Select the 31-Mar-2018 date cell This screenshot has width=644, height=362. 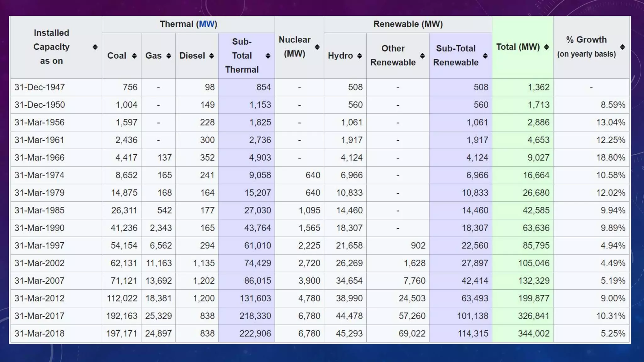40,333
